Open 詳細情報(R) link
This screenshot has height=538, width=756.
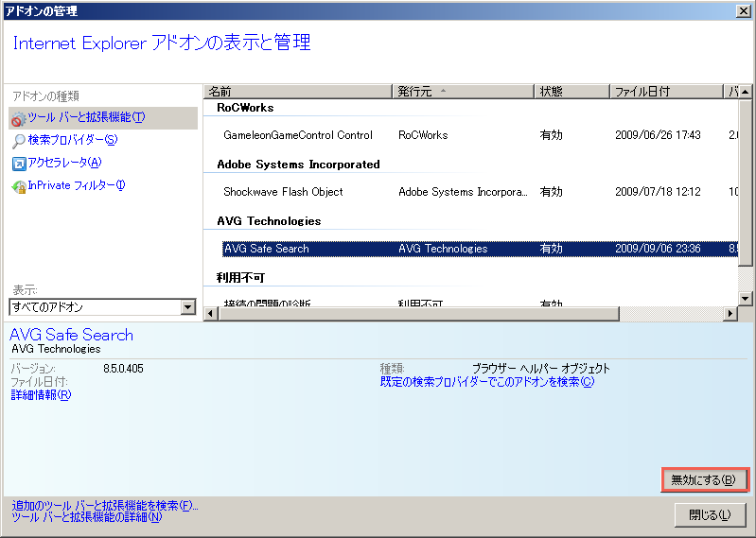tap(41, 395)
